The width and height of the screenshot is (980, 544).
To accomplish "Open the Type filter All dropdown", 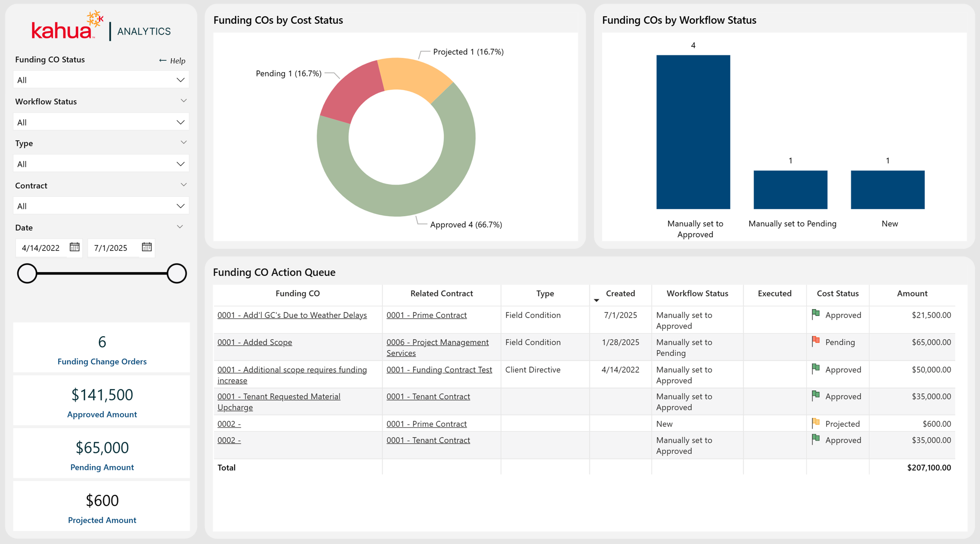I will [x=101, y=164].
